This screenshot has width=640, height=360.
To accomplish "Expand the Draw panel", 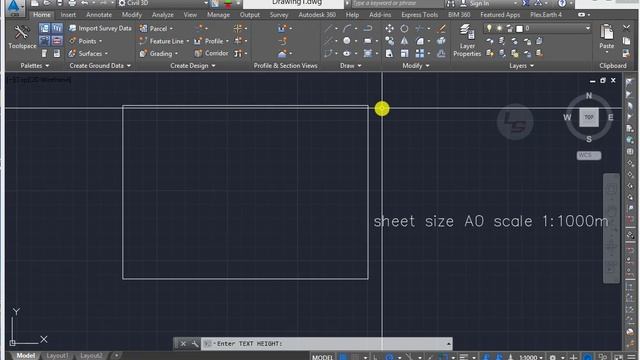I will click(x=351, y=66).
